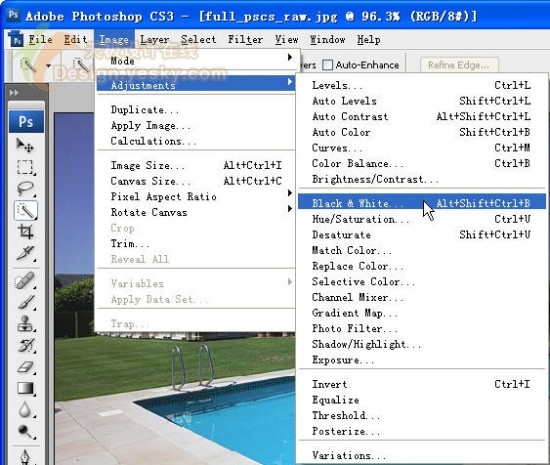Apply Desaturate command
550x465 pixels.
pos(421,235)
